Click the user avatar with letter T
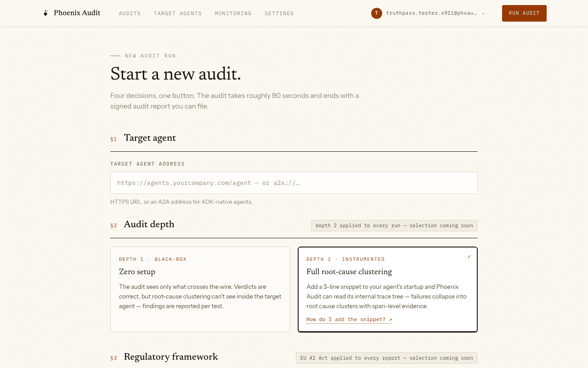Viewport: 588px width, 368px height. [x=377, y=13]
